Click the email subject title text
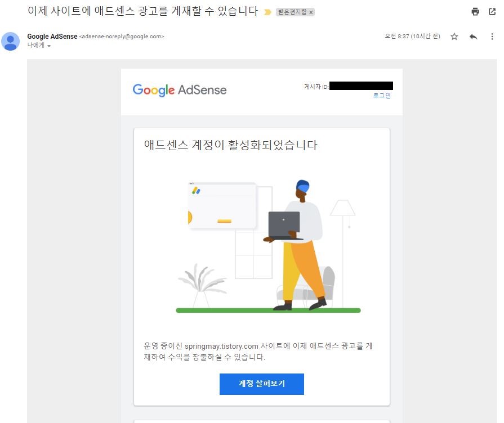This screenshot has height=423, width=504. 142,11
